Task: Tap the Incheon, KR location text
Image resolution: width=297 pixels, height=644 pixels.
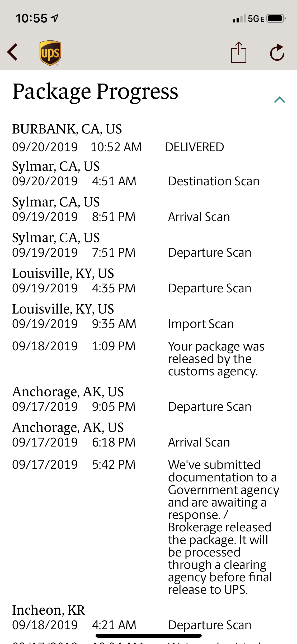Action: 49,610
